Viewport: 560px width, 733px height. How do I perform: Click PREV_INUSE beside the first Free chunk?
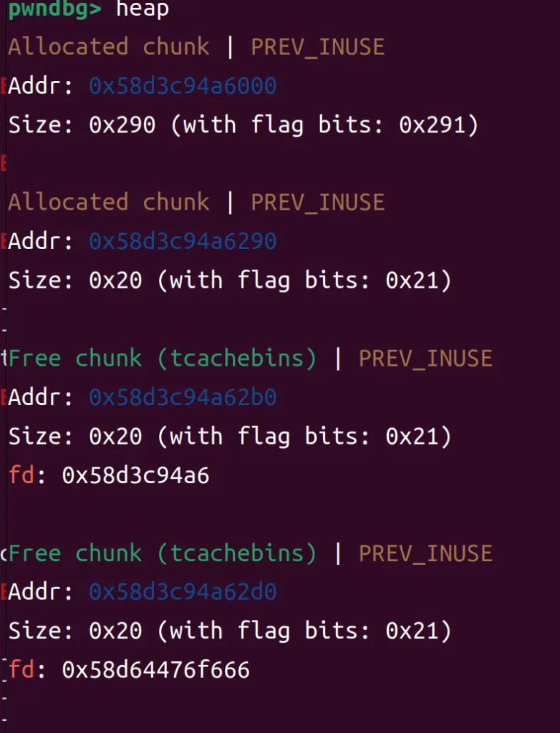coord(425,359)
